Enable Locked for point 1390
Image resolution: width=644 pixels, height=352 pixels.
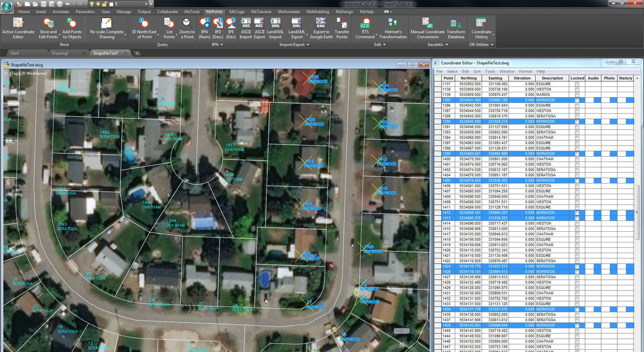click(577, 121)
